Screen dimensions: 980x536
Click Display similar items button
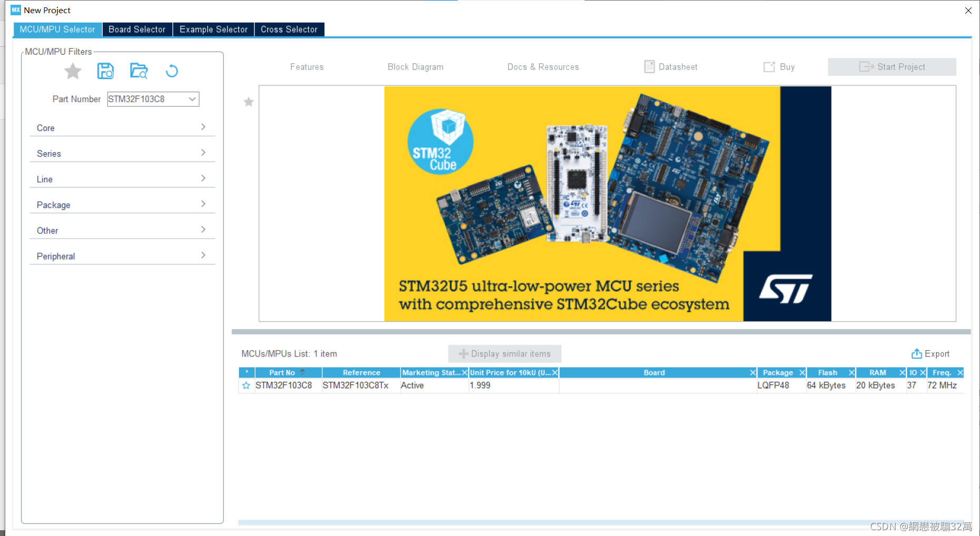tap(504, 354)
